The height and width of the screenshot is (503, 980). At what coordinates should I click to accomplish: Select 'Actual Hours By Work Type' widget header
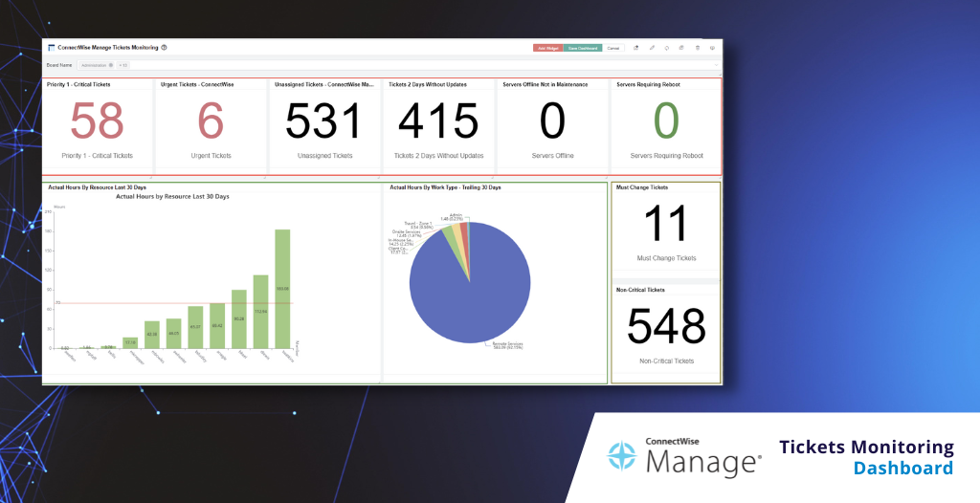click(445, 186)
